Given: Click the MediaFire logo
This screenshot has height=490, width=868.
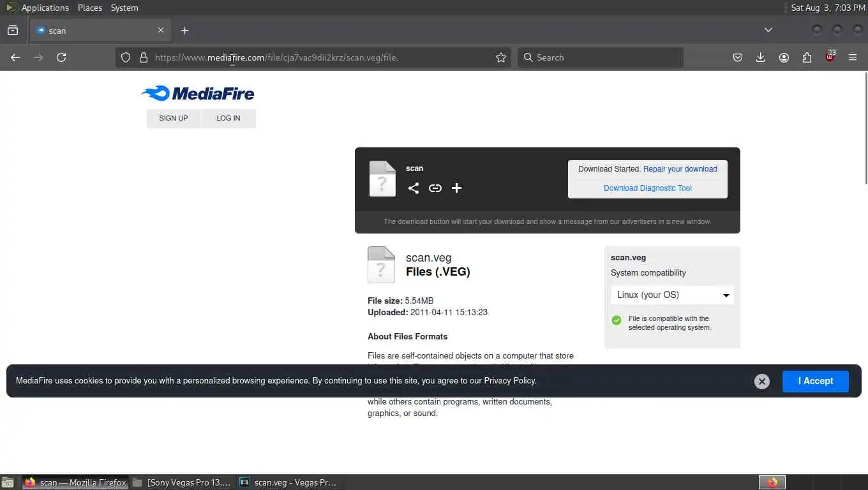Looking at the screenshot, I should 198,94.
